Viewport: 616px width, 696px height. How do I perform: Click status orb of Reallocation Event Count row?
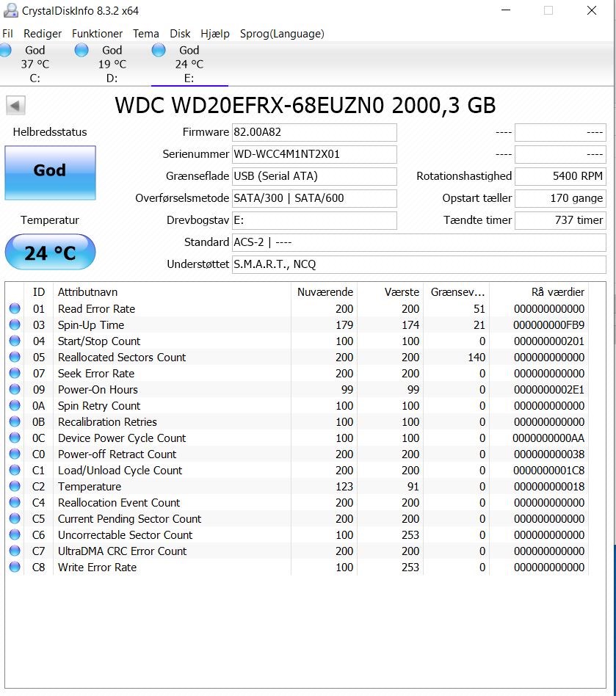(x=15, y=502)
